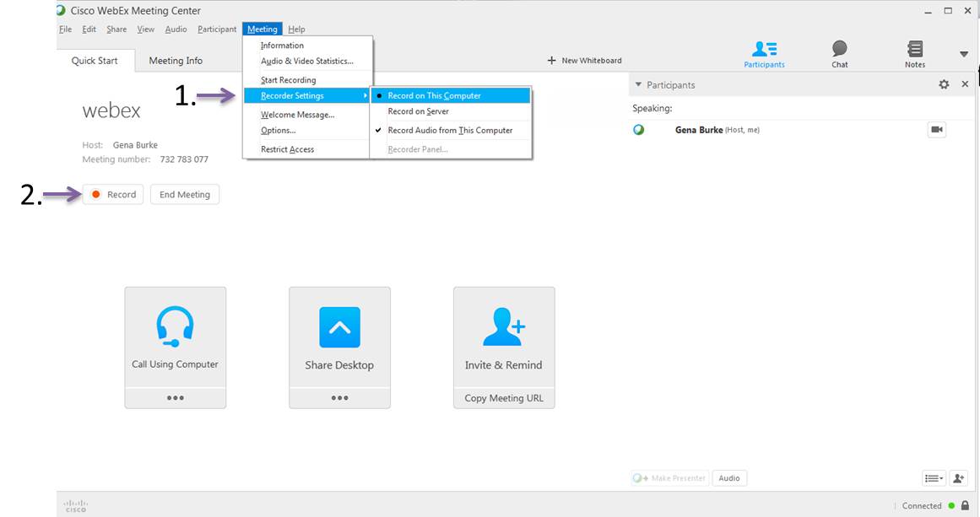Click the Copy Meeting URL button

pos(504,398)
